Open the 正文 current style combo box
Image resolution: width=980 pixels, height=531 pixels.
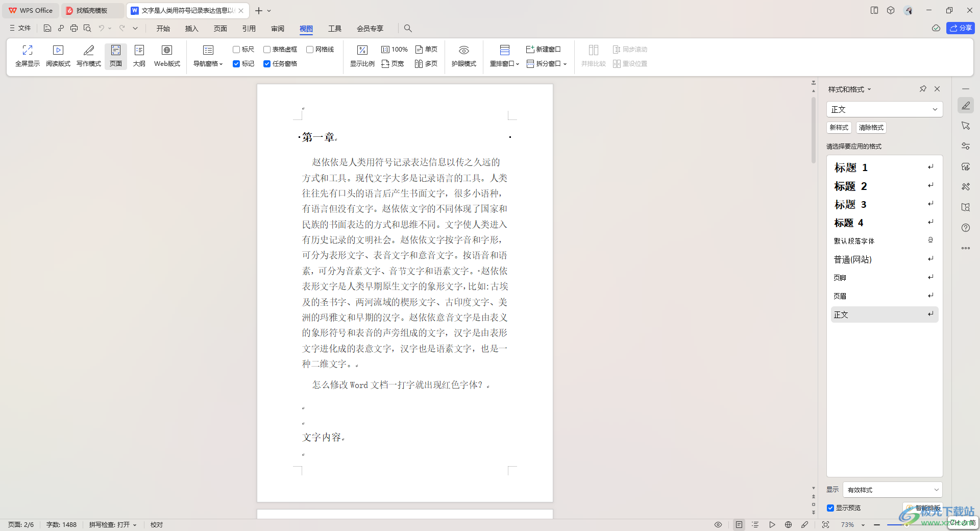885,109
